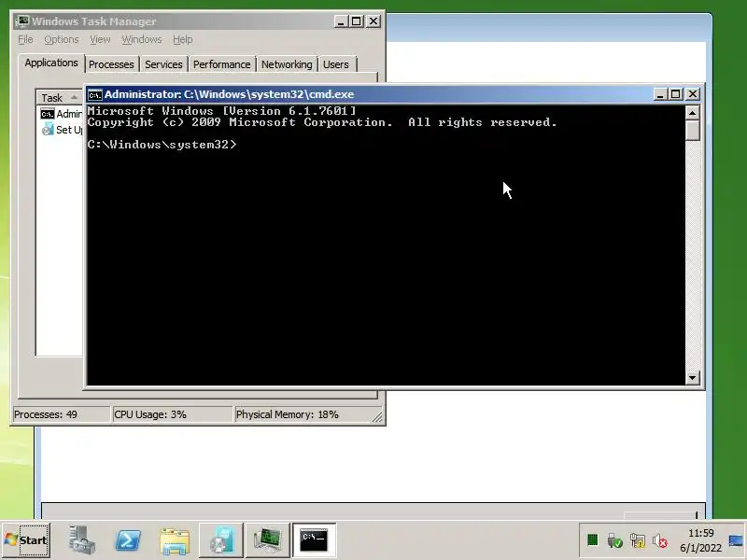Click the C:\Windows\system32> command prompt line
This screenshot has height=560, width=747.
pyautogui.click(x=162, y=145)
